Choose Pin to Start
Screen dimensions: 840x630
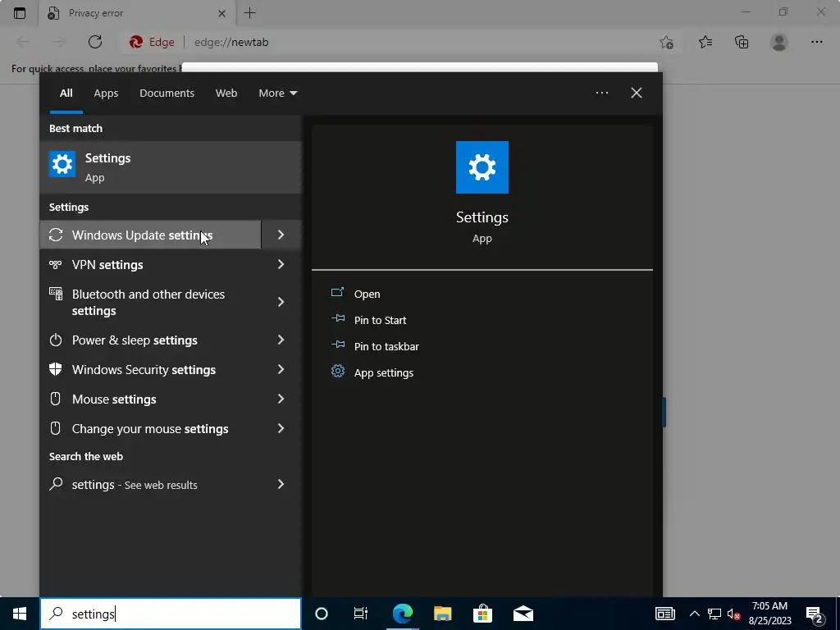[380, 320]
